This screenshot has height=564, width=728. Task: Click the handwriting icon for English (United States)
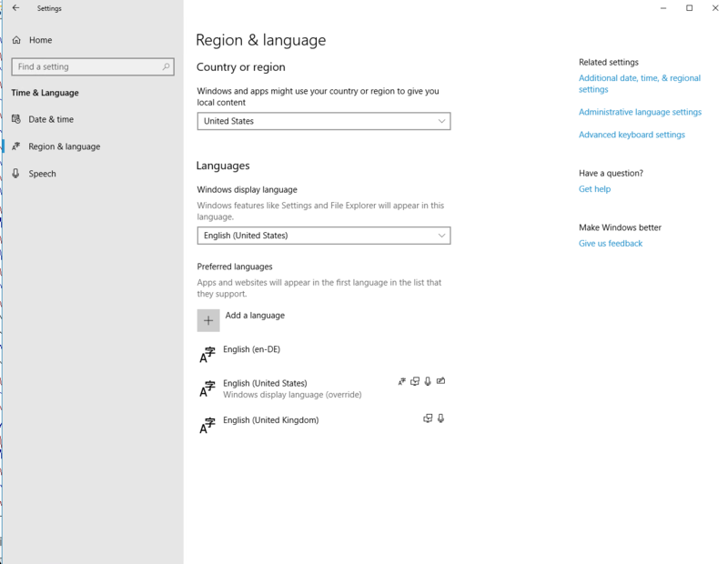(441, 381)
